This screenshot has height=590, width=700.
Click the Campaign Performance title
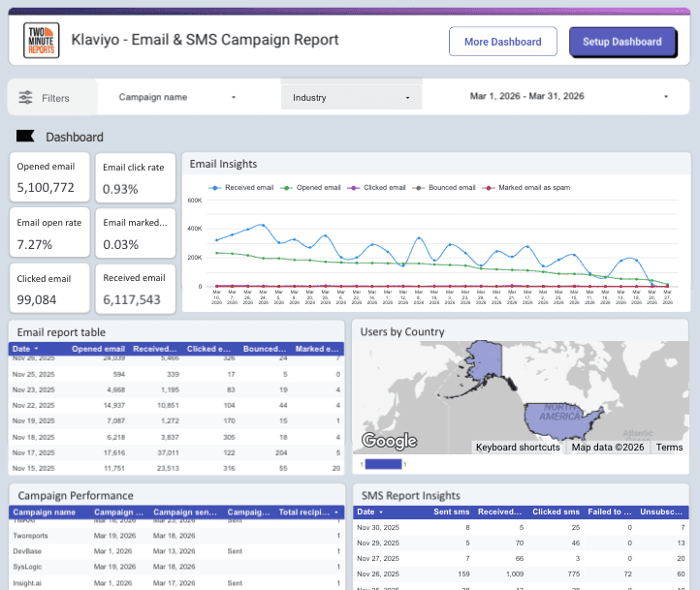click(x=76, y=496)
